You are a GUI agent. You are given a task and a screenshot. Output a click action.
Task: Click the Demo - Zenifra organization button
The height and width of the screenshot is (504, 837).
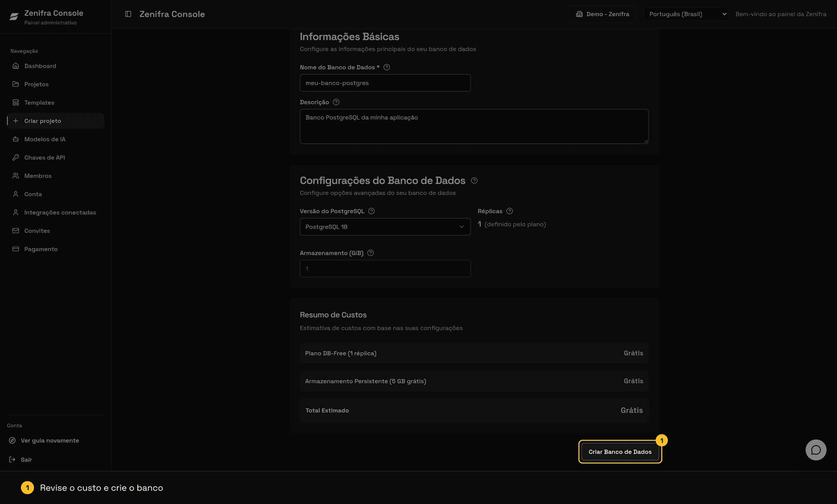(x=602, y=14)
